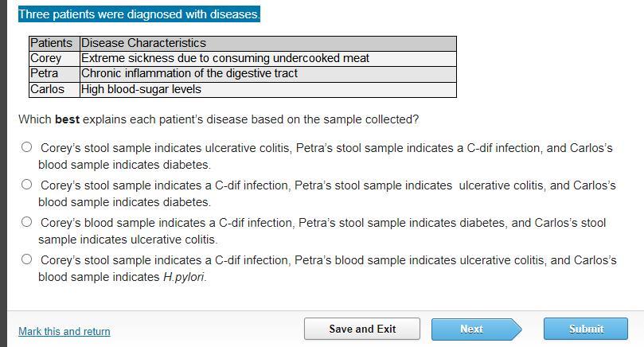Click the highlighted Three patients were diagnosed sentence

139,15
